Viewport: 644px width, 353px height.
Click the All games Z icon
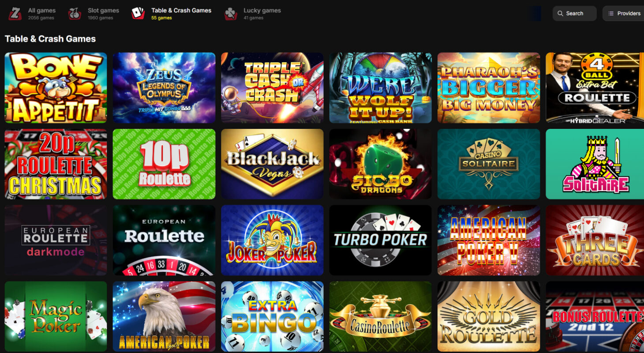point(15,14)
